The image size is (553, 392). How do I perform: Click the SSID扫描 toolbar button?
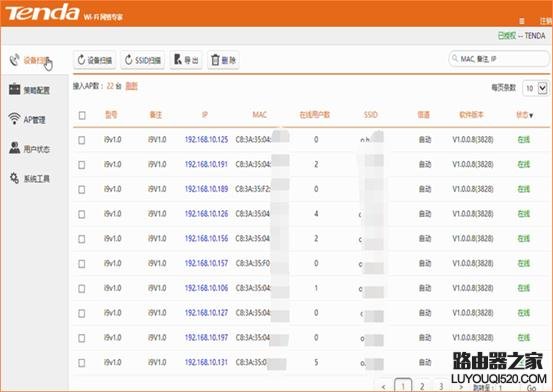[143, 60]
